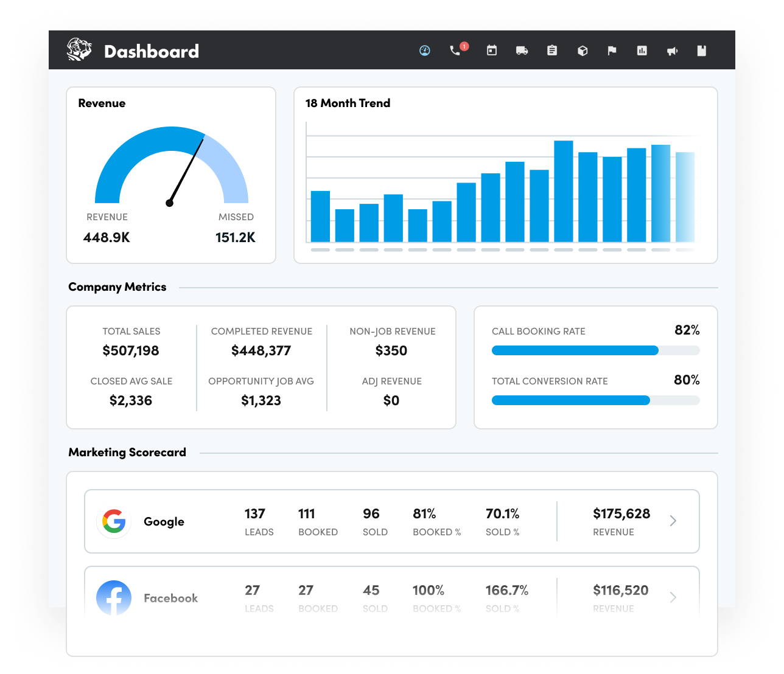
Task: Click the lion logo beside Dashboard
Action: 79,50
